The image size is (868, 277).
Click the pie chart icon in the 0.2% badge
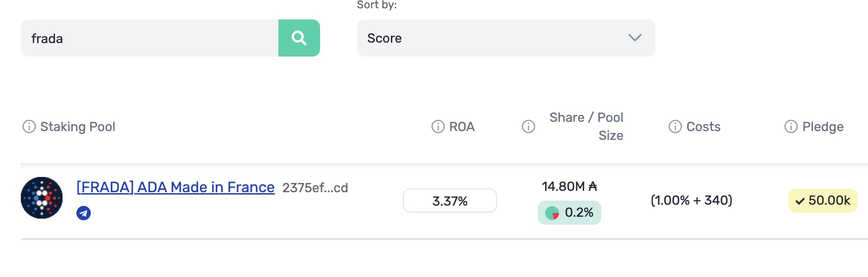point(552,212)
